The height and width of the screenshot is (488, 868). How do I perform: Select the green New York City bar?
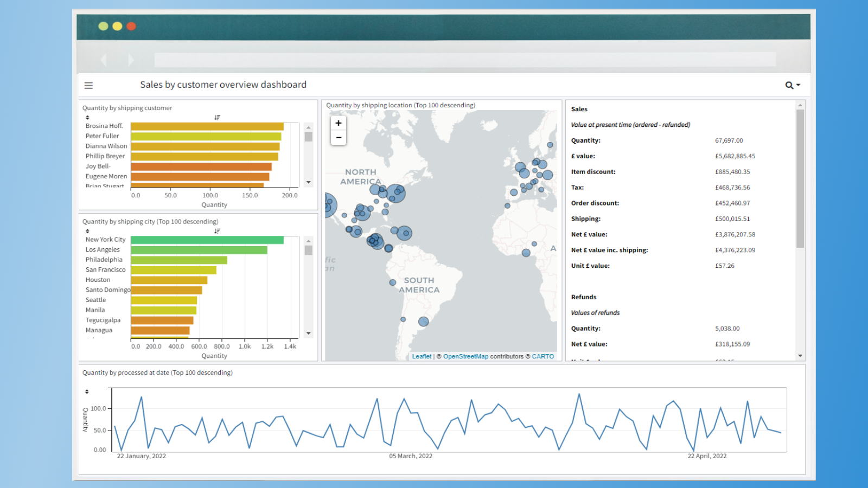(x=206, y=239)
